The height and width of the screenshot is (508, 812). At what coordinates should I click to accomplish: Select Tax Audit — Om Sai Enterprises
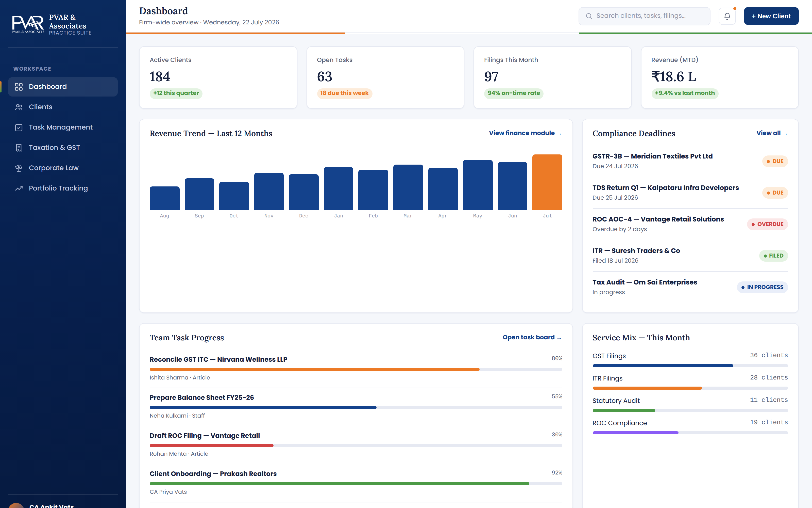click(x=690, y=287)
